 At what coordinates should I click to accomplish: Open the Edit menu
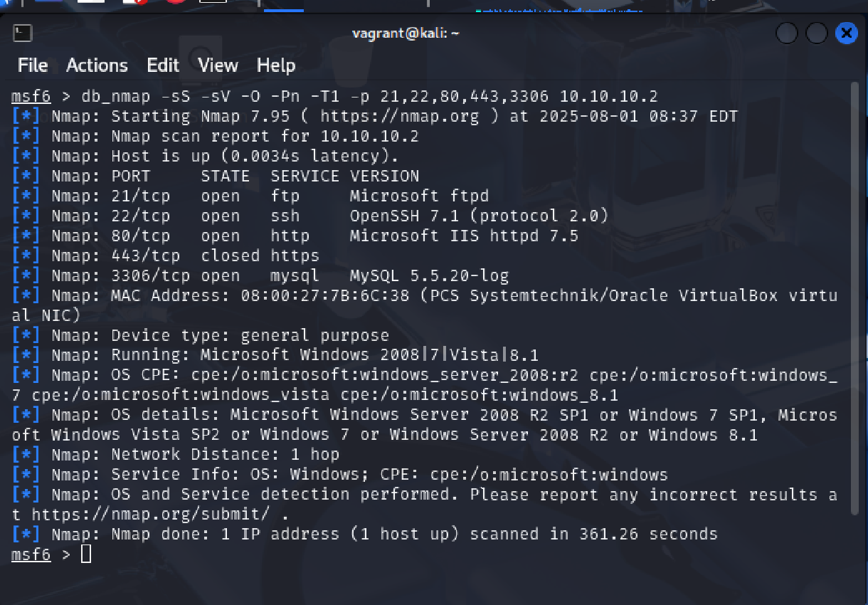[163, 65]
